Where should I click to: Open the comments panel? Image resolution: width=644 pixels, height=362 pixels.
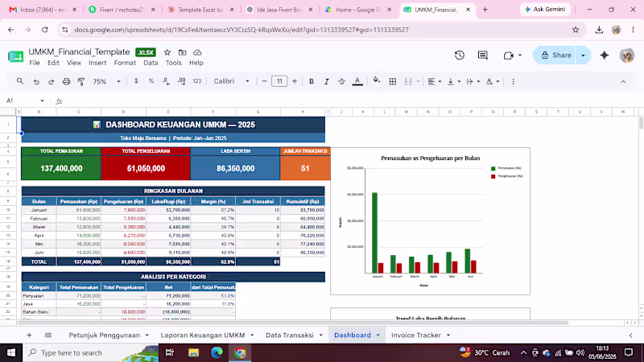(x=482, y=55)
